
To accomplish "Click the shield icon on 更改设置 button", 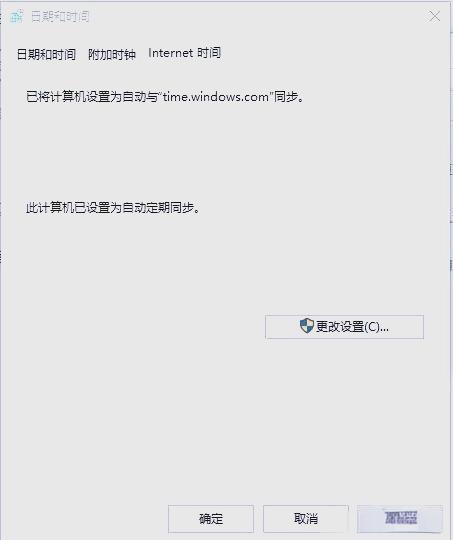I will 307,326.
